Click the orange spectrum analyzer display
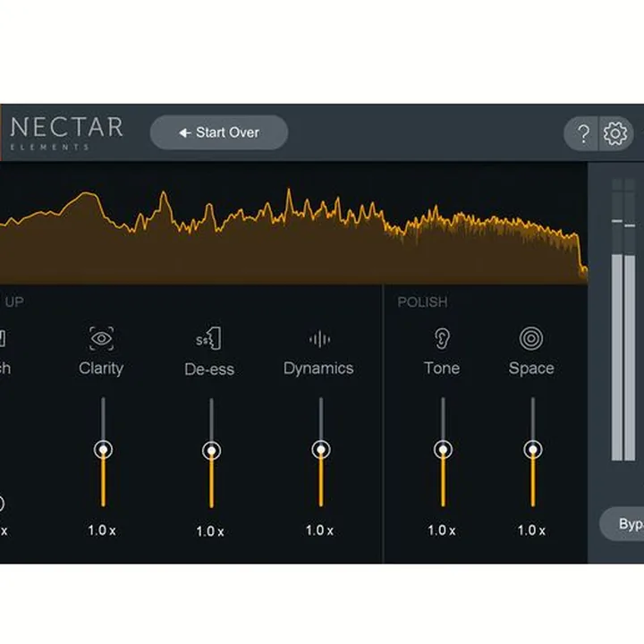The width and height of the screenshot is (644, 644). [x=293, y=224]
